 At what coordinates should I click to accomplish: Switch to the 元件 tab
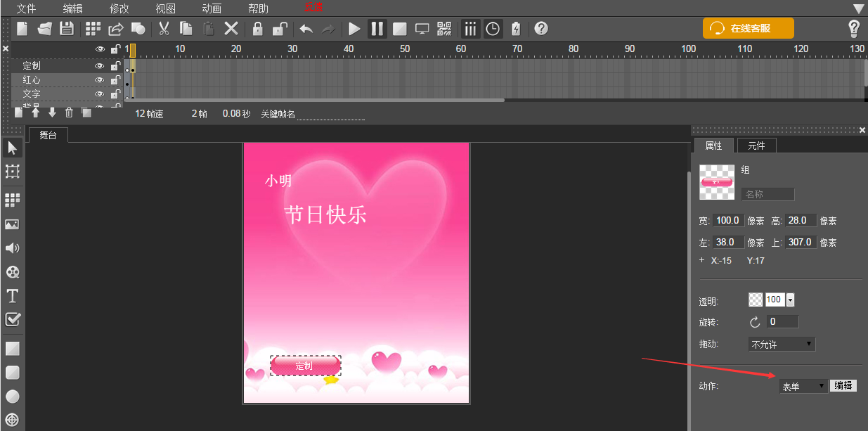pos(756,146)
